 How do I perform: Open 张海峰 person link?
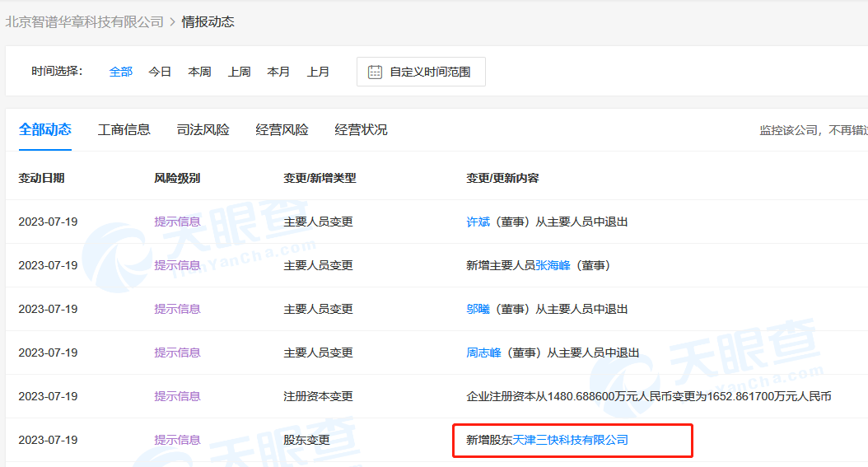pos(553,265)
